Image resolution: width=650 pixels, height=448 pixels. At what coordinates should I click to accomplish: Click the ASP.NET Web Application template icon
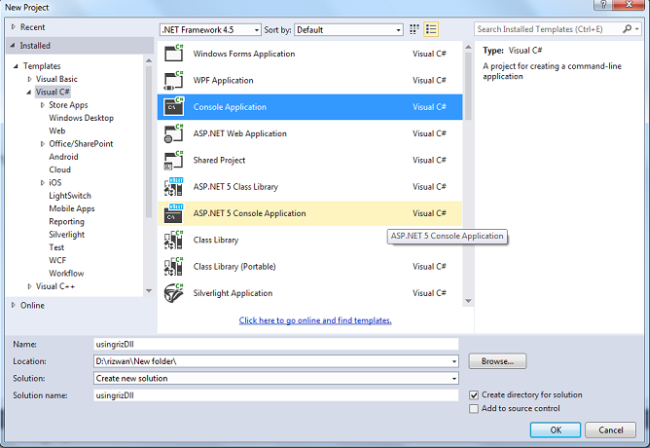point(174,133)
